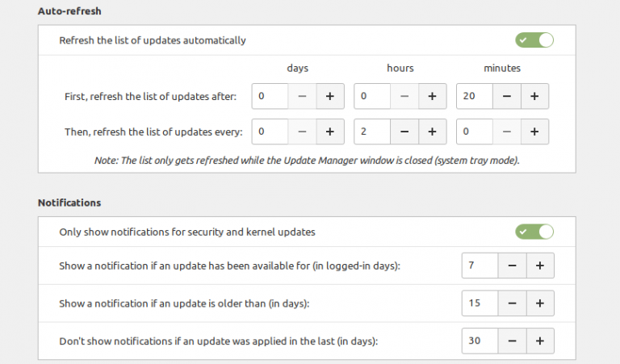620x364 pixels.
Task: Increase recurring refresh days value
Action: click(329, 131)
